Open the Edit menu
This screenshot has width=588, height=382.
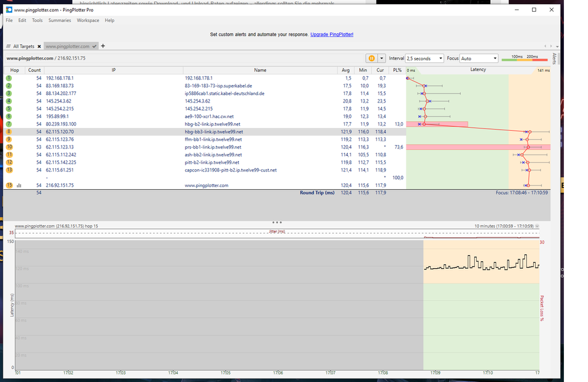pos(22,20)
